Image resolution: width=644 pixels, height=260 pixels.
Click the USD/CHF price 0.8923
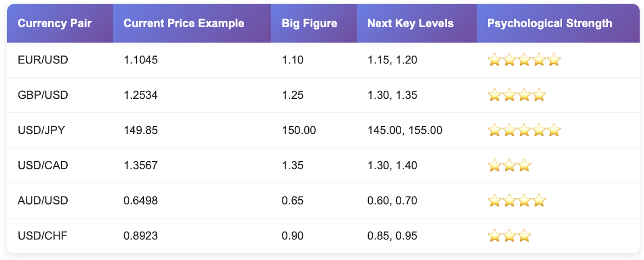point(141,235)
